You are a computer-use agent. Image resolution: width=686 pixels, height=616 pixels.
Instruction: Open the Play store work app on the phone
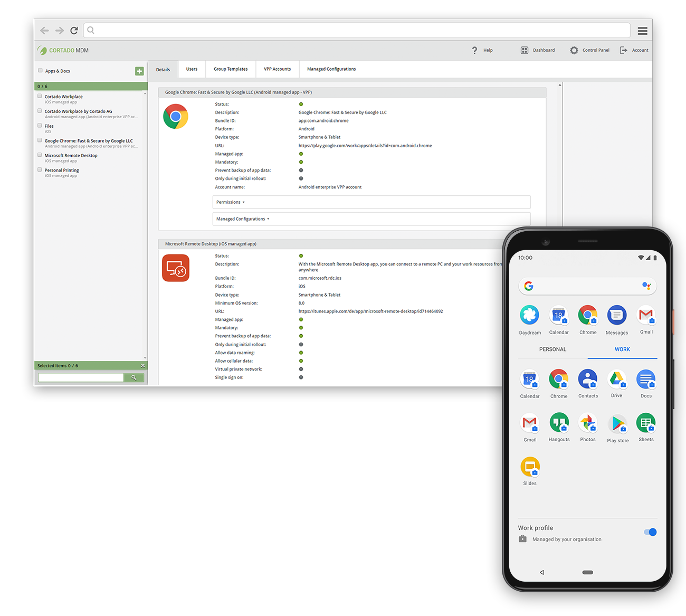[x=617, y=423]
